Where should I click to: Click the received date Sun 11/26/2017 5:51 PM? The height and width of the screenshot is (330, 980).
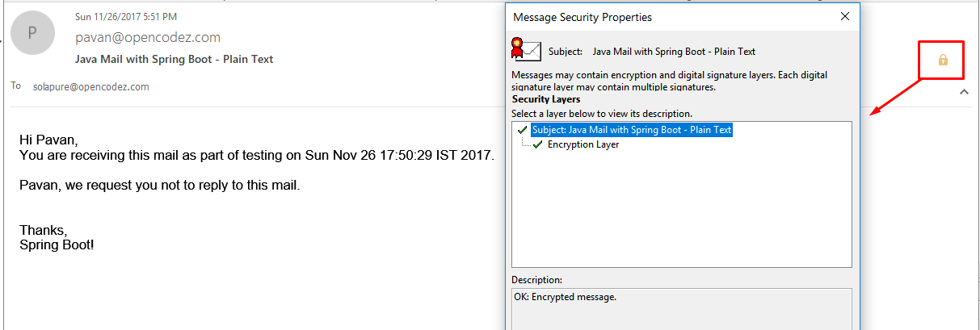126,16
